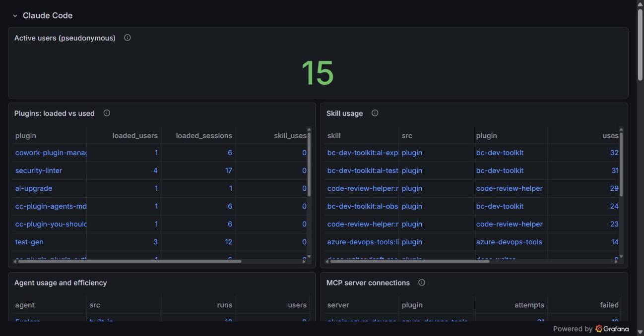
Task: Click Plugins table vertical scrollbar thumb
Action: pyautogui.click(x=309, y=165)
